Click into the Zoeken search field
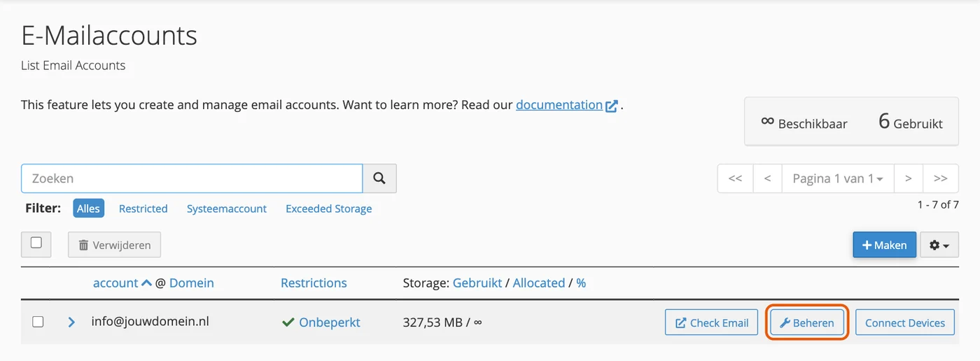Image resolution: width=980 pixels, height=361 pixels. tap(192, 178)
